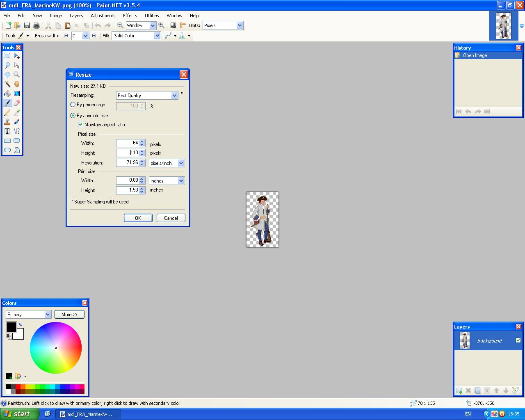Click the black primary color swatch

[x=11, y=327]
